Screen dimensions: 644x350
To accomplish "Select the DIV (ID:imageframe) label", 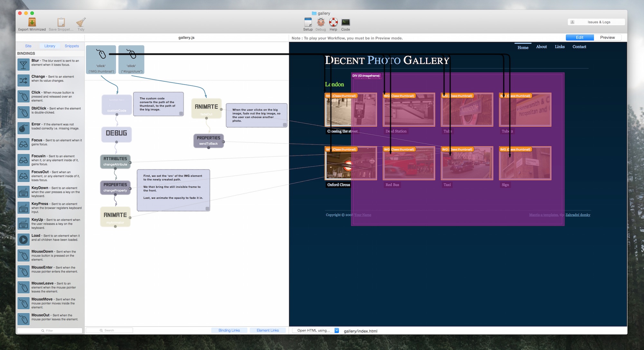I will click(366, 76).
